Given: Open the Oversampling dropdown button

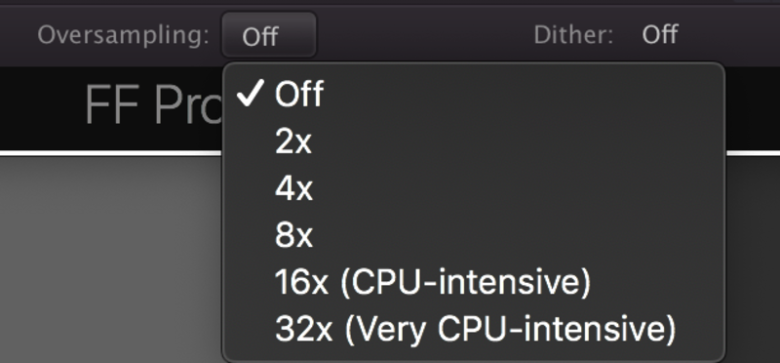Looking at the screenshot, I should pyautogui.click(x=269, y=35).
